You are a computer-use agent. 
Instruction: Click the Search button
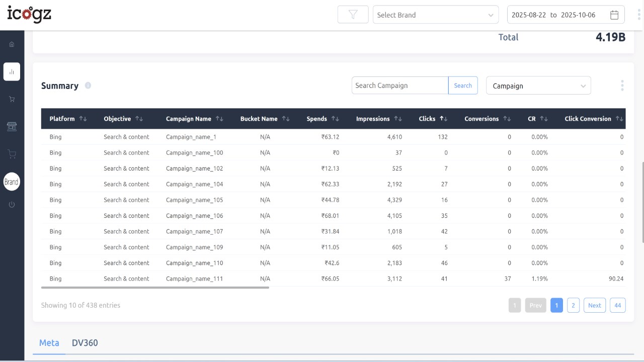click(463, 85)
